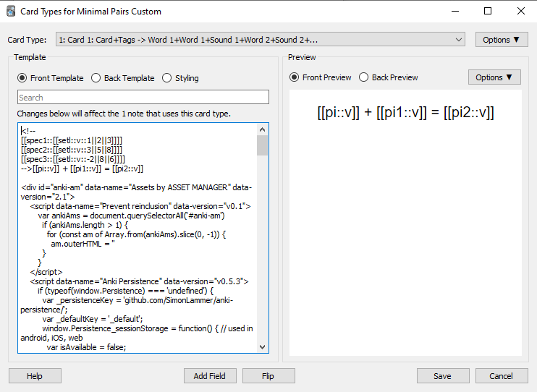Click the 'var _defaultKey' line in editor
Screen dimensions: 537x392
click(x=93, y=319)
